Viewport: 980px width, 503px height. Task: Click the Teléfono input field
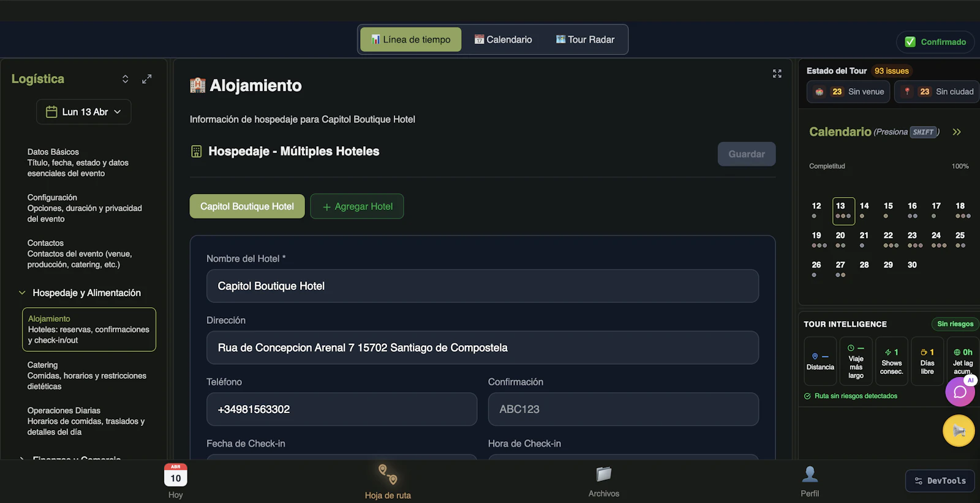[342, 409]
